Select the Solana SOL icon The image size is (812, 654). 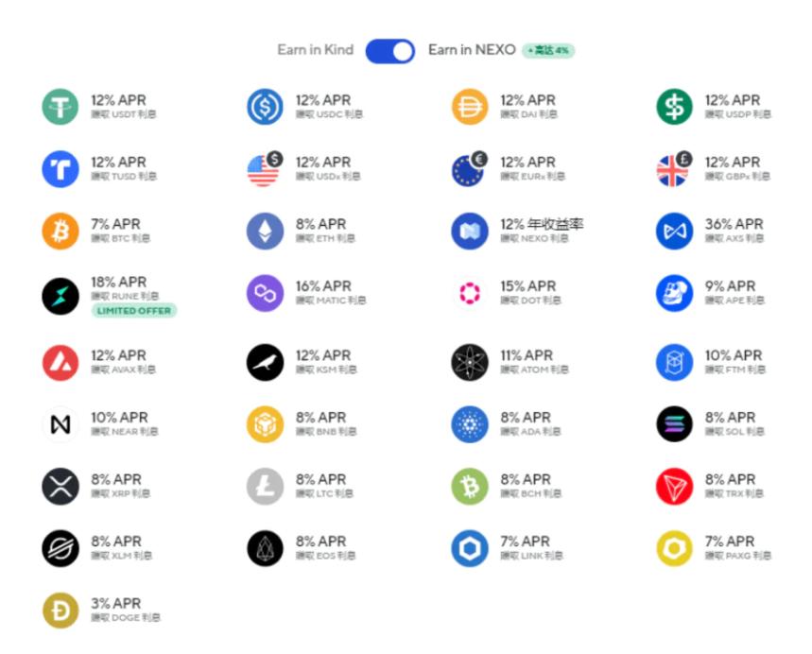pos(674,424)
